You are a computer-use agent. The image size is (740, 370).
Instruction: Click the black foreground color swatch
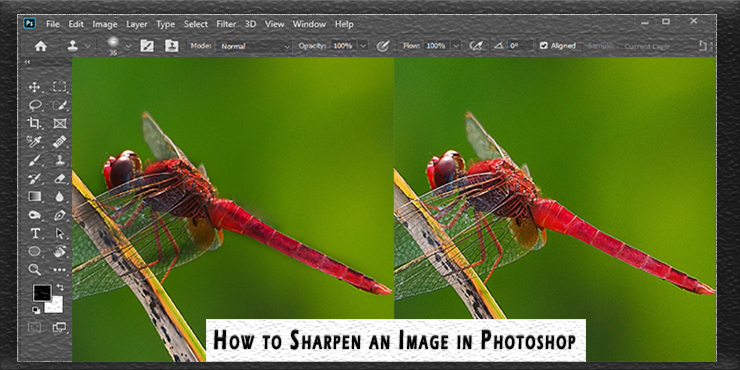[x=42, y=294]
